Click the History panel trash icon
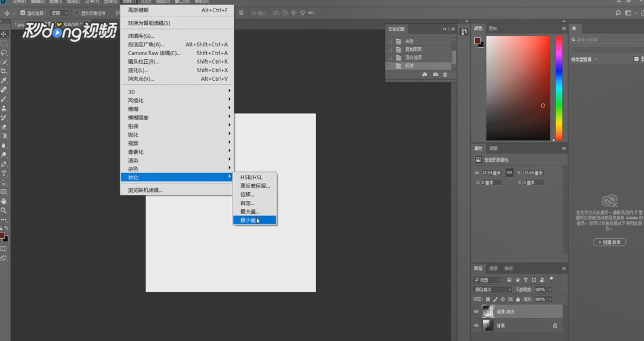644x341 pixels. [445, 75]
